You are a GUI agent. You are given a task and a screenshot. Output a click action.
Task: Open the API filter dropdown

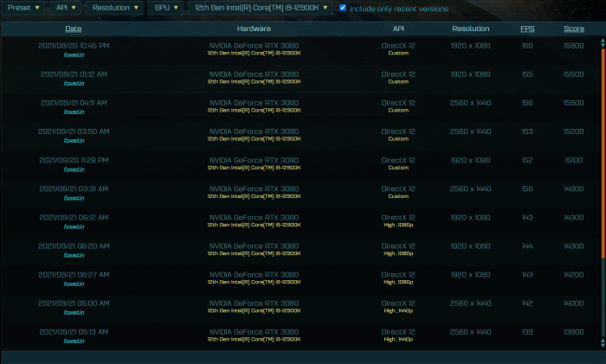[65, 8]
